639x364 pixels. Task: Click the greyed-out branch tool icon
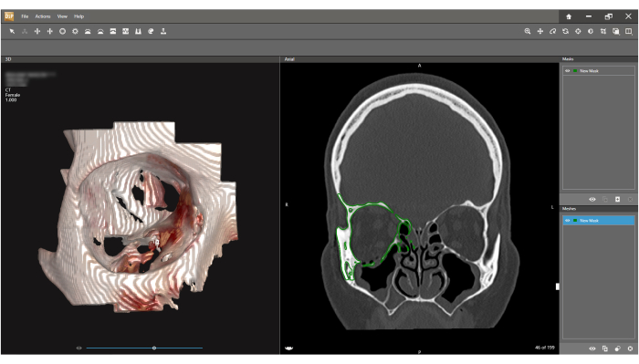tap(25, 31)
